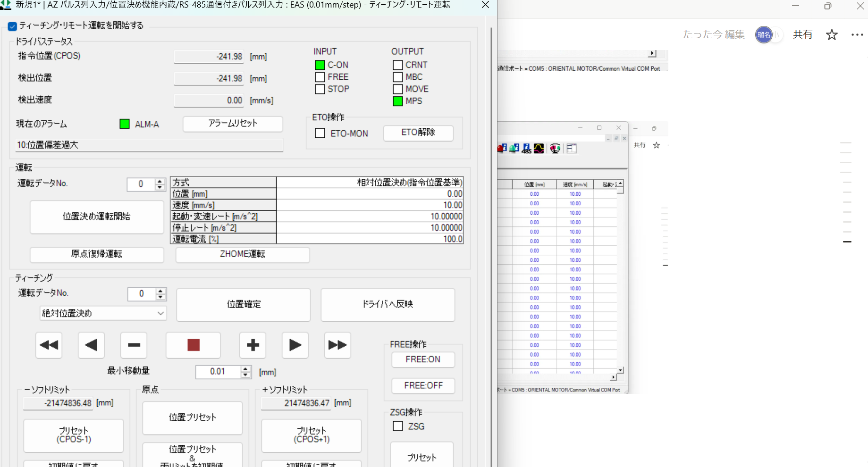The height and width of the screenshot is (467, 868).
Task: Enable the ZSG checkbox
Action: (398, 426)
